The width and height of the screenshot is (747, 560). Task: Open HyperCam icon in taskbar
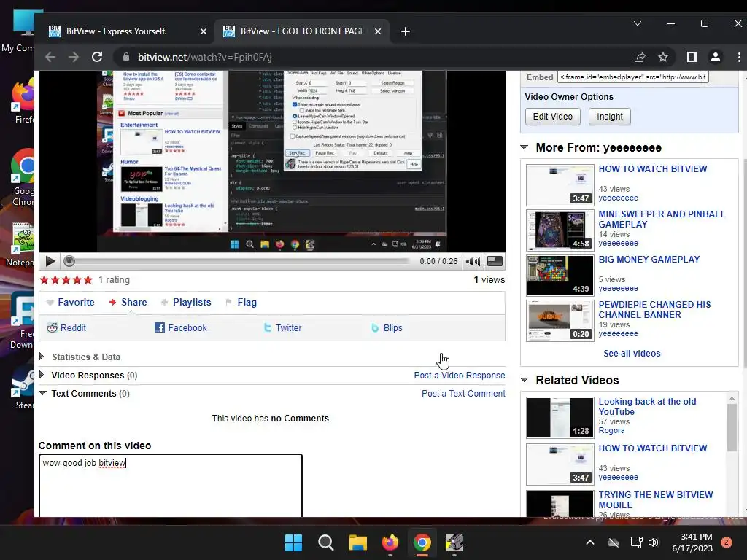coord(454,542)
